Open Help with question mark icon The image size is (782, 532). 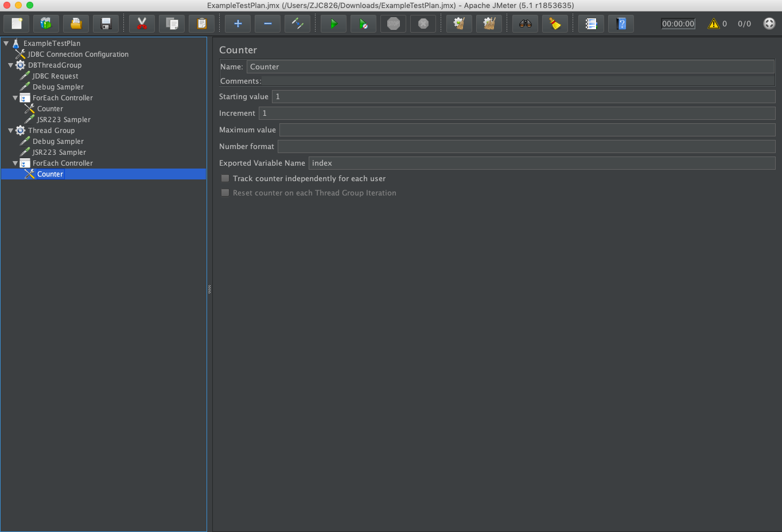click(621, 24)
